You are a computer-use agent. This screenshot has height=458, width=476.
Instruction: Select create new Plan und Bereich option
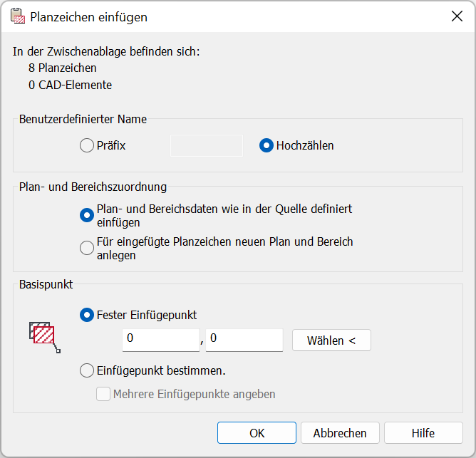coord(87,248)
